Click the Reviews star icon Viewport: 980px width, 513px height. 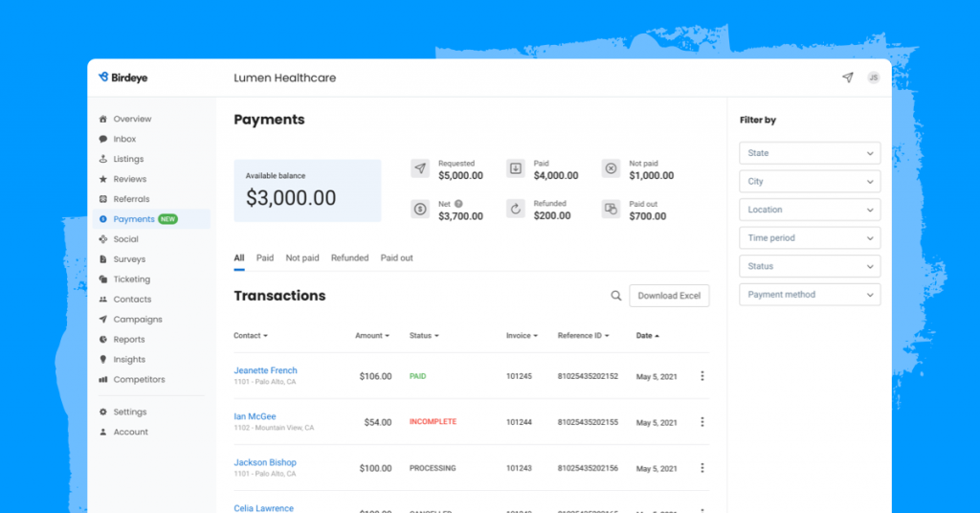click(103, 179)
